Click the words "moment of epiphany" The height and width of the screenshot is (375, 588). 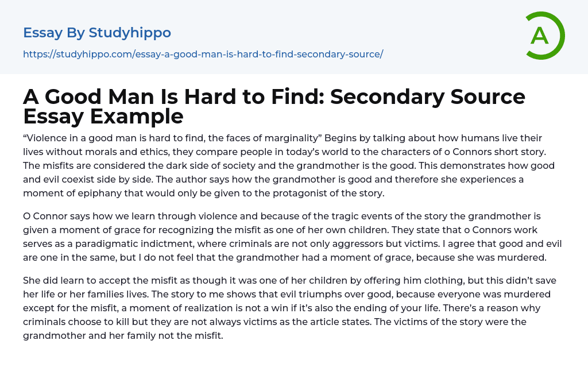tap(64, 194)
